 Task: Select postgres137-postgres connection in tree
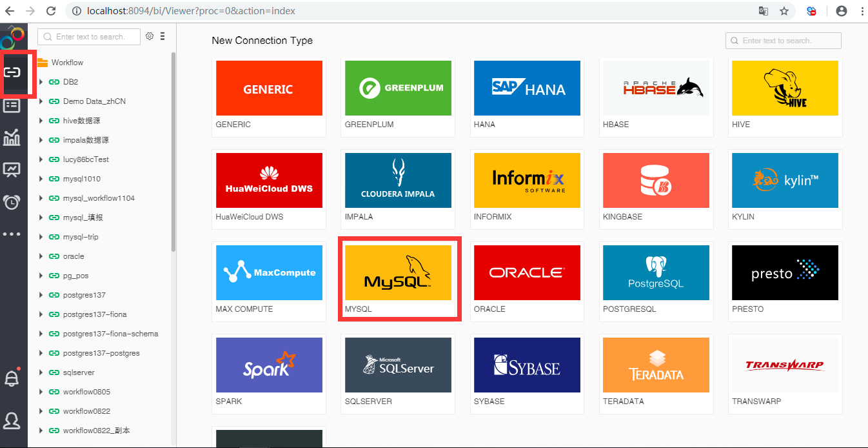click(101, 353)
